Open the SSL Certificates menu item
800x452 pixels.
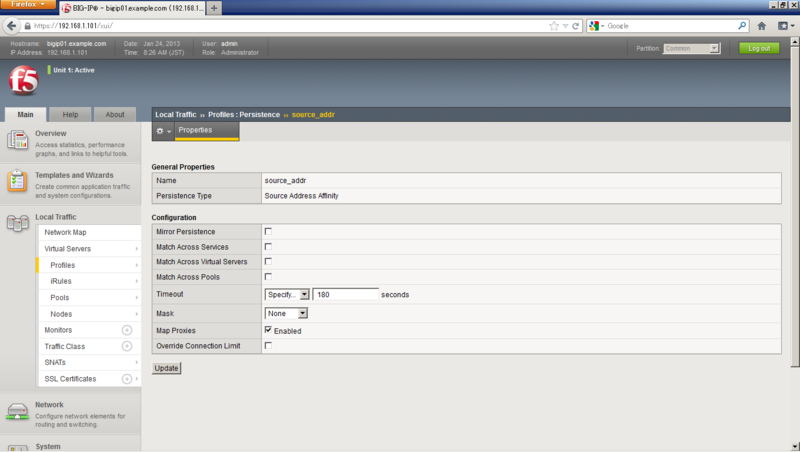pyautogui.click(x=70, y=379)
